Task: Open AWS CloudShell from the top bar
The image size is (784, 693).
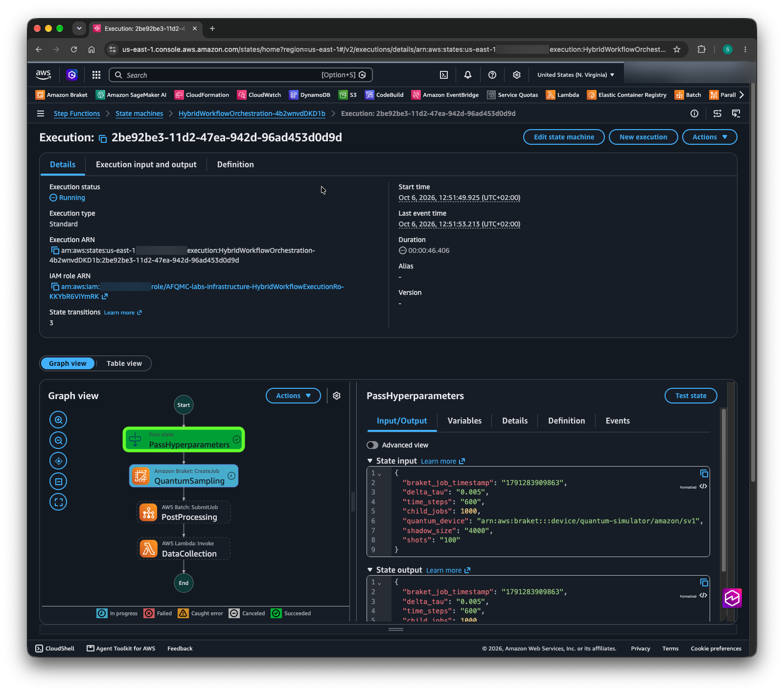Action: [444, 75]
